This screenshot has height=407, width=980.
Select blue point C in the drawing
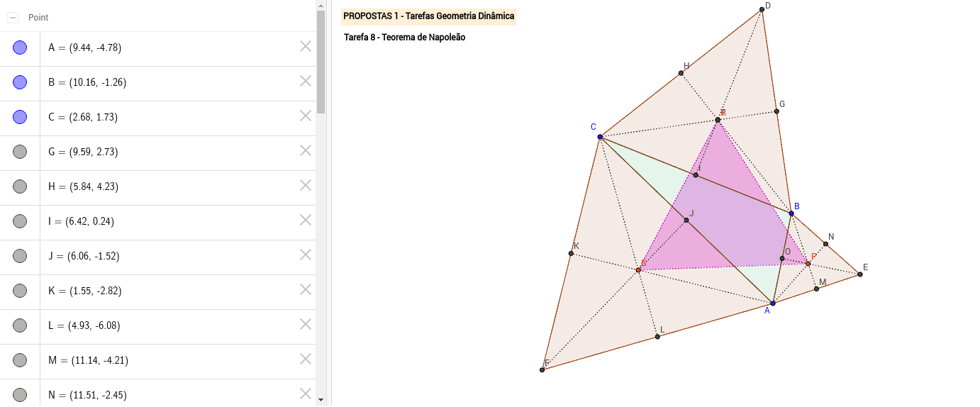(600, 137)
